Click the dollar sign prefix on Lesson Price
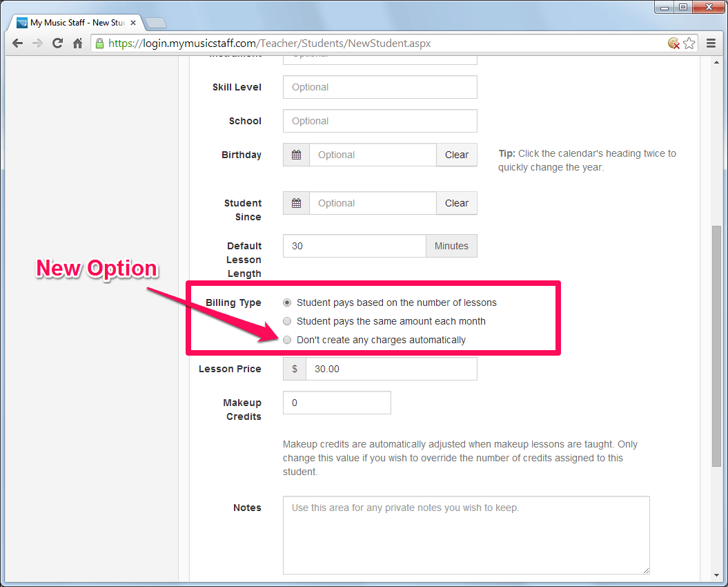This screenshot has width=728, height=587. pos(295,369)
